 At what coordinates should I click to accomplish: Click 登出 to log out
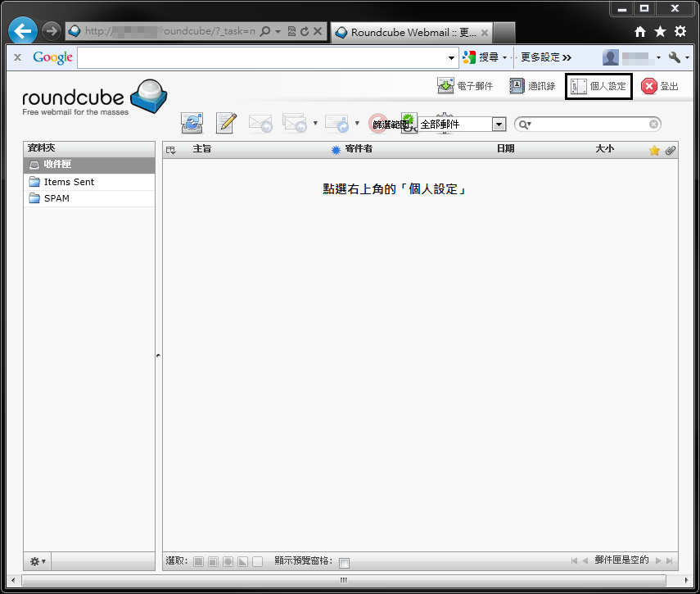pos(660,86)
